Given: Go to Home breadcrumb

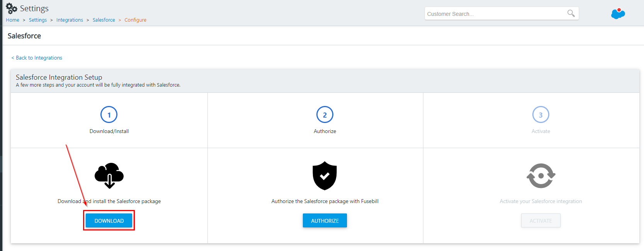Looking at the screenshot, I should click(12, 20).
